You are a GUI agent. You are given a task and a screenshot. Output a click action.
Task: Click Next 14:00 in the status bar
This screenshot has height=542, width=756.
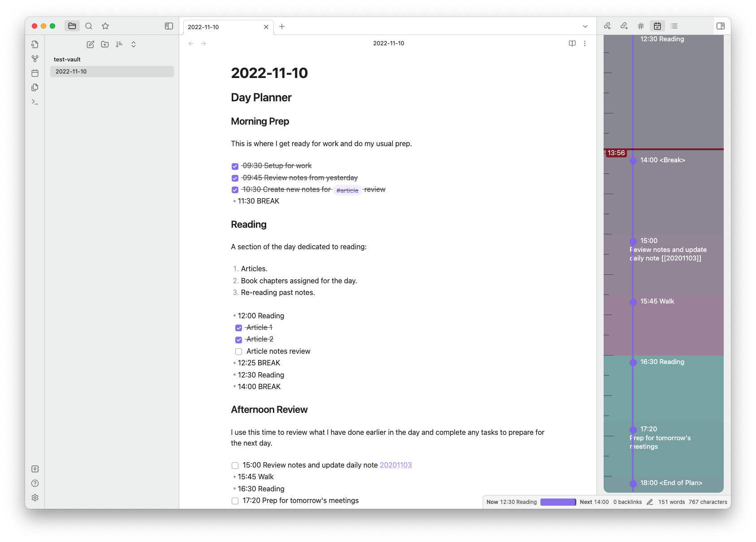pyautogui.click(x=594, y=502)
